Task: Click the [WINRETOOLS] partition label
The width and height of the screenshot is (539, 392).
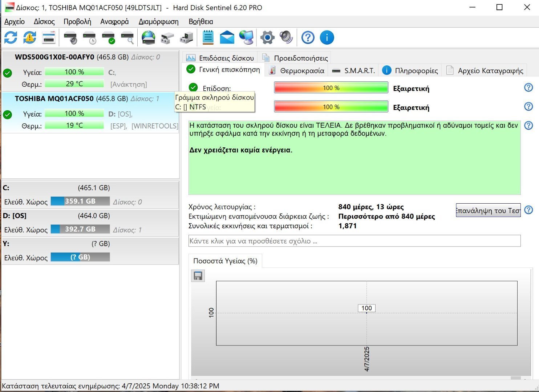Action: (155, 126)
